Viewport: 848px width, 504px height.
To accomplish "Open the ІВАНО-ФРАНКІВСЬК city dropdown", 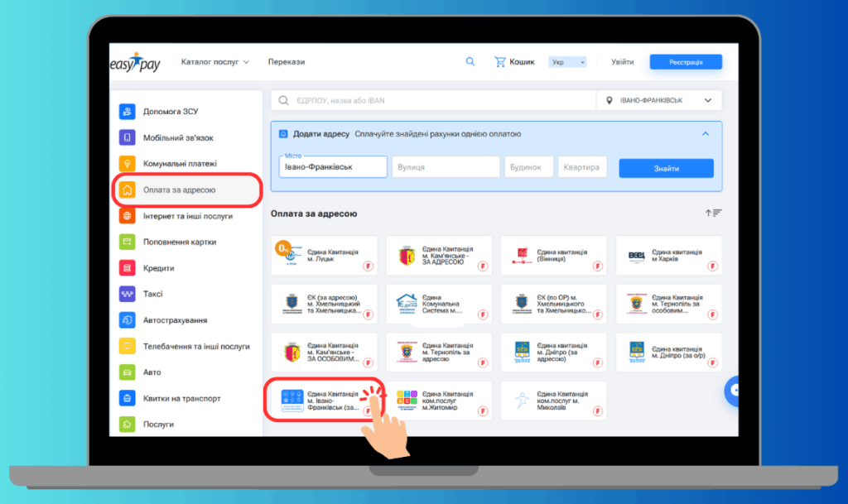I will click(x=659, y=100).
